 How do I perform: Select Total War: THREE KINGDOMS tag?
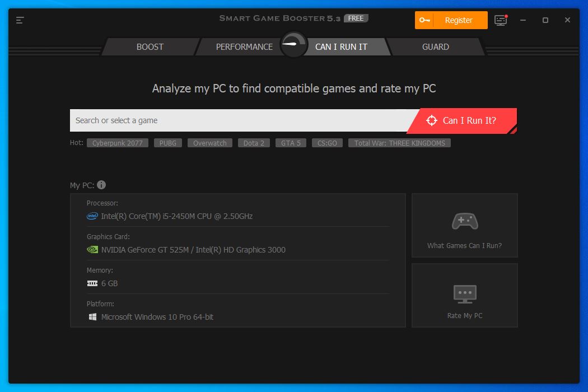coord(399,143)
